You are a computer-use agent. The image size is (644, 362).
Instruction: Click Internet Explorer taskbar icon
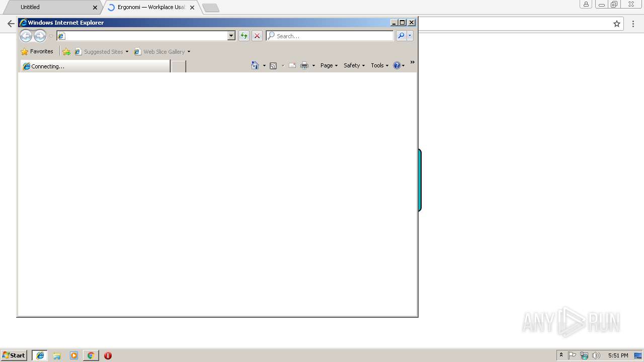pyautogui.click(x=40, y=355)
